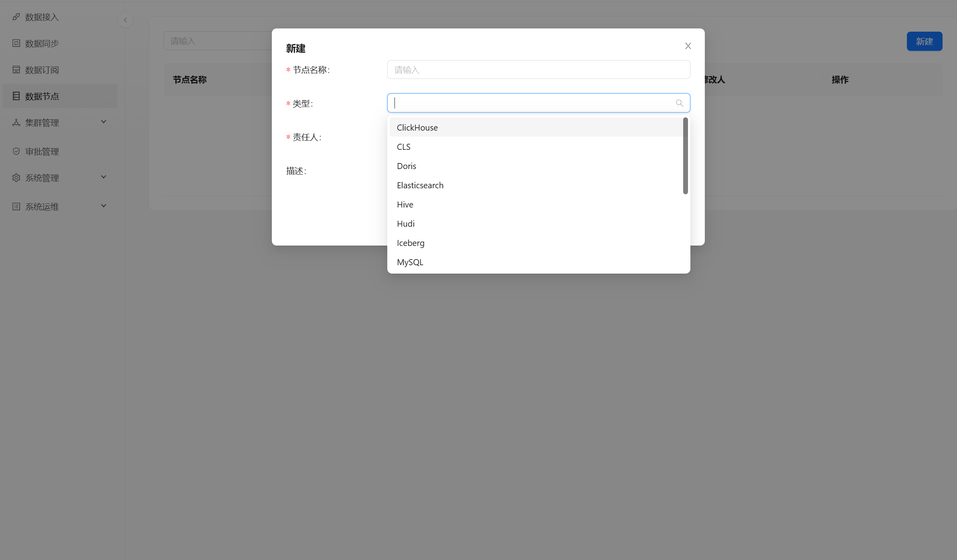Click the 数据接入 sidebar icon
This screenshot has width=957, height=560.
coord(16,17)
